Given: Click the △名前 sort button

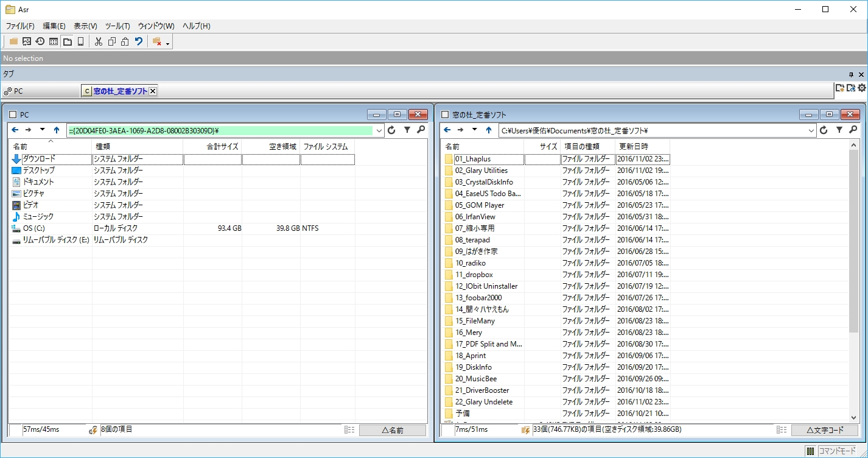Looking at the screenshot, I should tap(392, 430).
